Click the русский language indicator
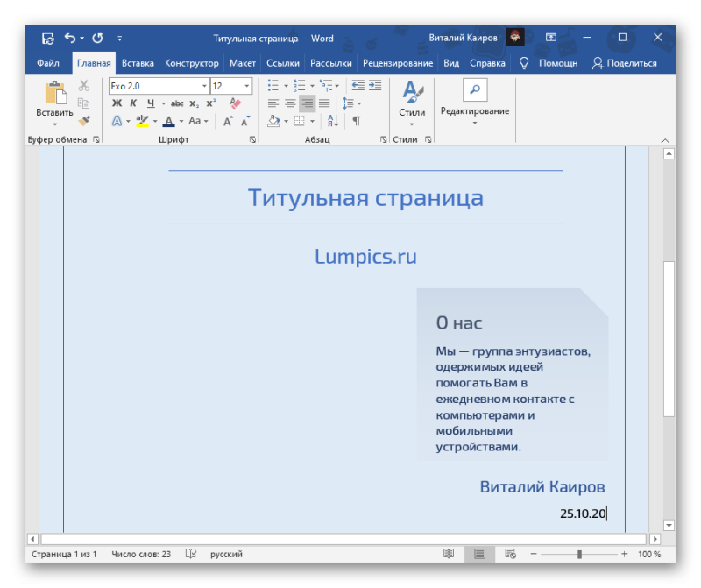This screenshot has width=701, height=588. 226,554
